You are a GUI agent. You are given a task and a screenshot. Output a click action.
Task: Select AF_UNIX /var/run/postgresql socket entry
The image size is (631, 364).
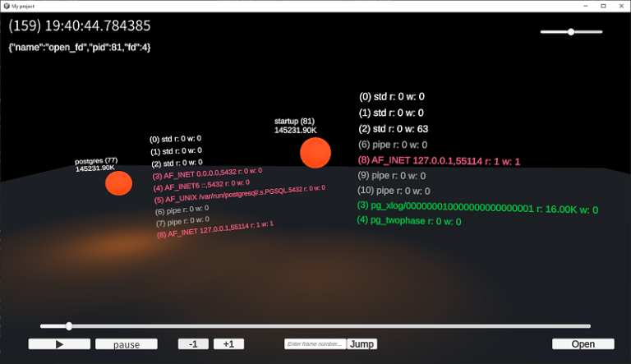[240, 194]
